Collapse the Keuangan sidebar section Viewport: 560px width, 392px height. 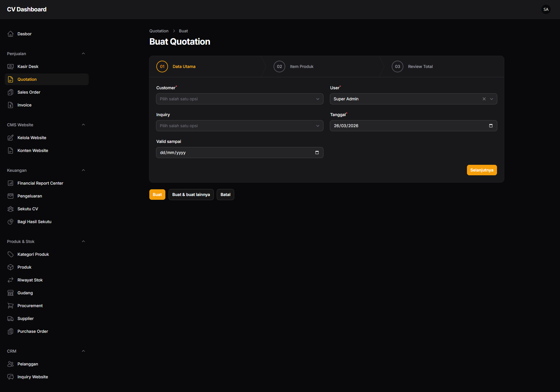83,170
